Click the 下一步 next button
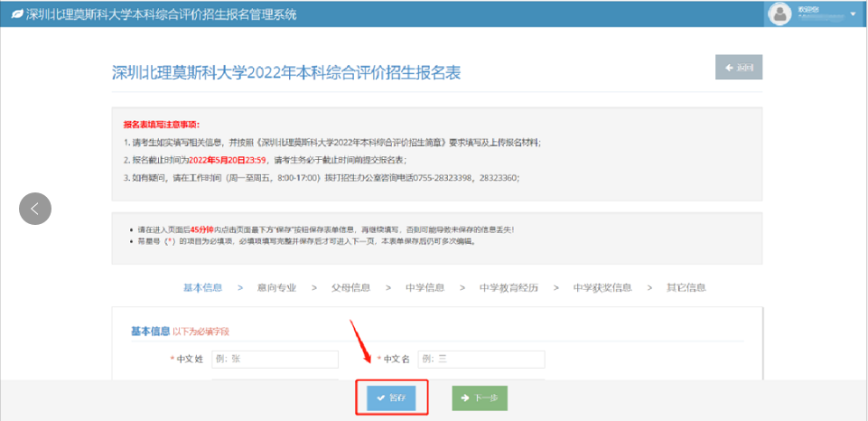Viewport: 868px width, 421px height. click(480, 398)
